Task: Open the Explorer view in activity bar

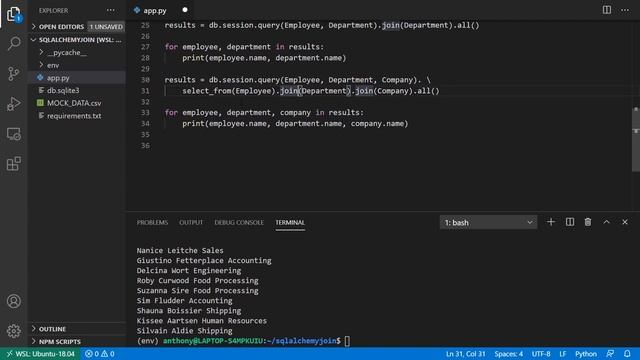Action: [x=13, y=14]
